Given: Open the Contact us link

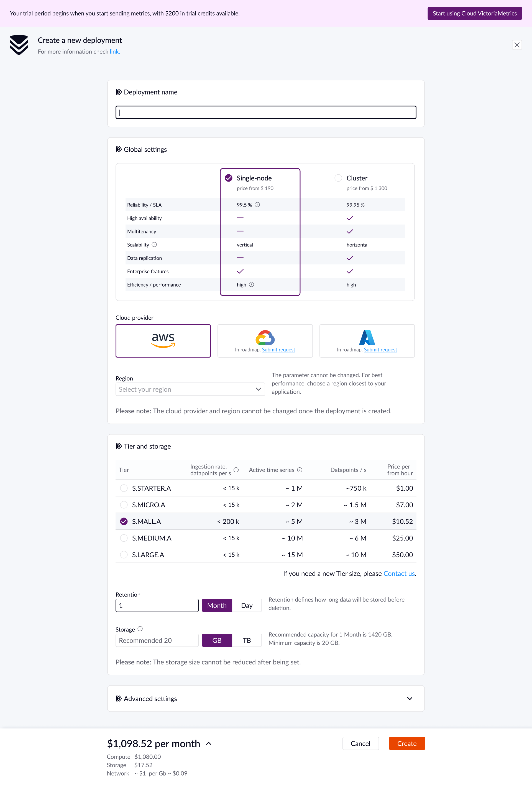Looking at the screenshot, I should click(x=399, y=573).
